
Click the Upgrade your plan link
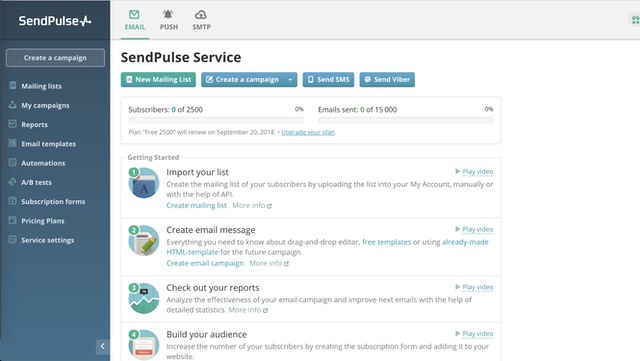308,132
